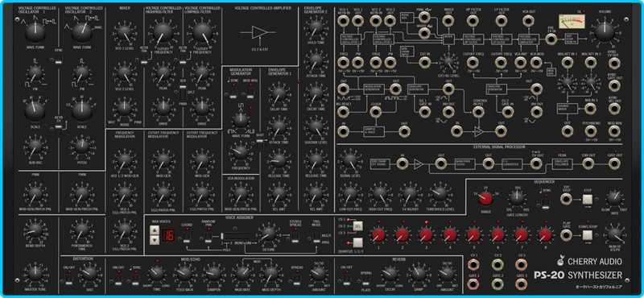This screenshot has width=644, height=298.
Task: Click the sequencer START/STOP button
Action: 588,235
